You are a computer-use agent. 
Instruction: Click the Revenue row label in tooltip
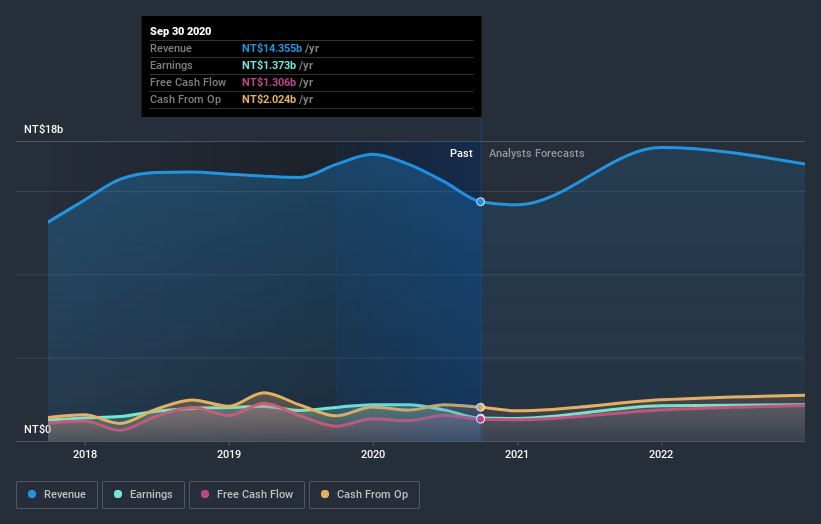tap(171, 48)
